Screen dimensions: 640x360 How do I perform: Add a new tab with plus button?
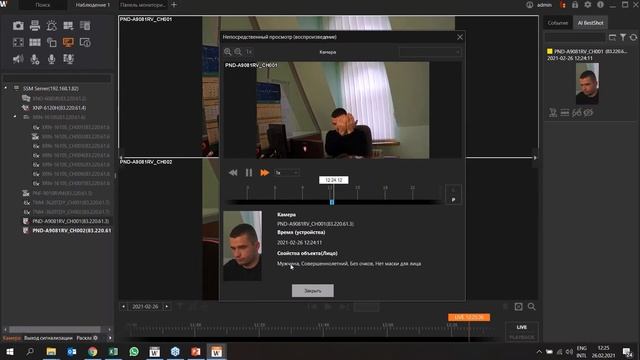[174, 5]
